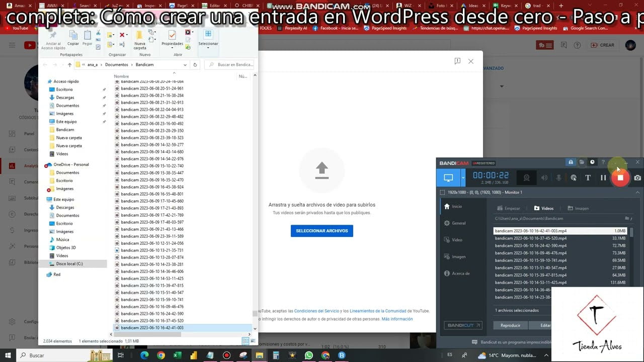Click Pegar in File Explorer ribbon
This screenshot has height=362, width=644.
point(88,38)
